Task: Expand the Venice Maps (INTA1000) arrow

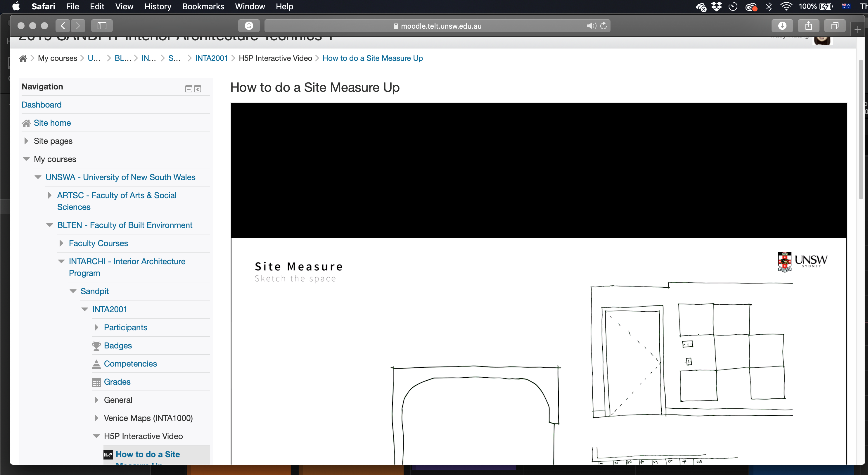Action: tap(96, 418)
